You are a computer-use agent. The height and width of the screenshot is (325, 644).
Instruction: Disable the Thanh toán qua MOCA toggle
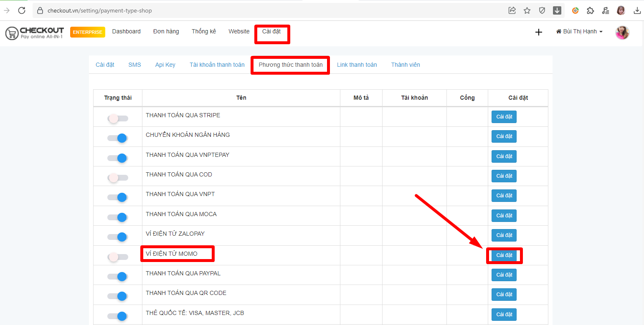[118, 217]
